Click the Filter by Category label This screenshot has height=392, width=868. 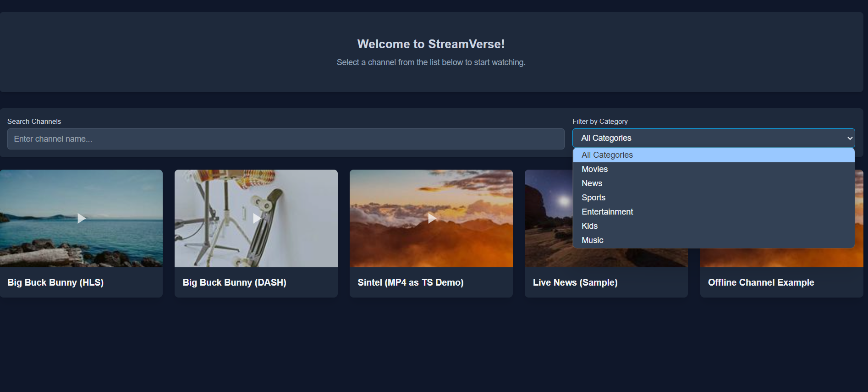(x=599, y=121)
